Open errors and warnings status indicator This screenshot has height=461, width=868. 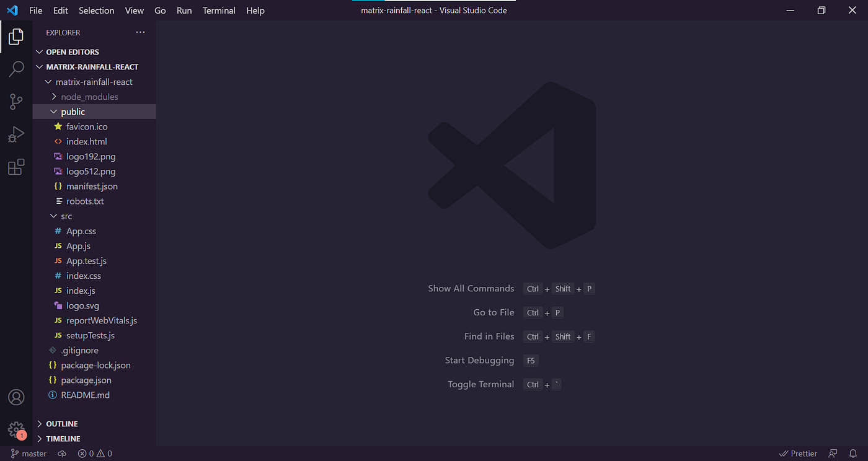tap(95, 454)
